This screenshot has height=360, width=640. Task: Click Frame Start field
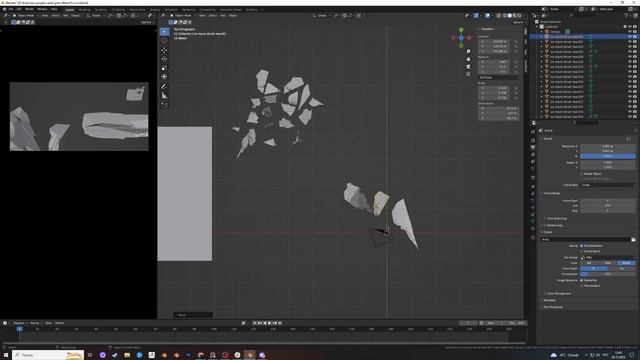(x=608, y=201)
